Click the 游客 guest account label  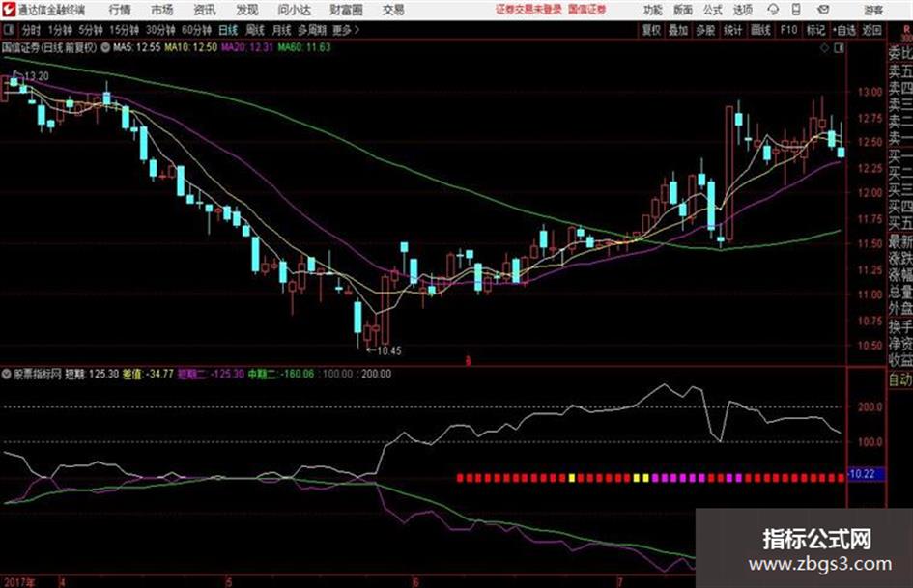872,10
